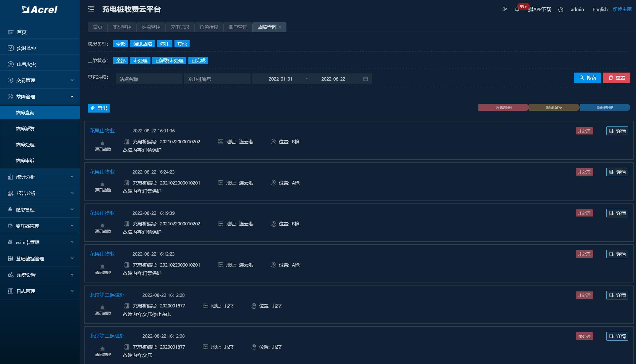Filter fault type by 通讯故障
The height and width of the screenshot is (364, 636).
click(x=142, y=44)
